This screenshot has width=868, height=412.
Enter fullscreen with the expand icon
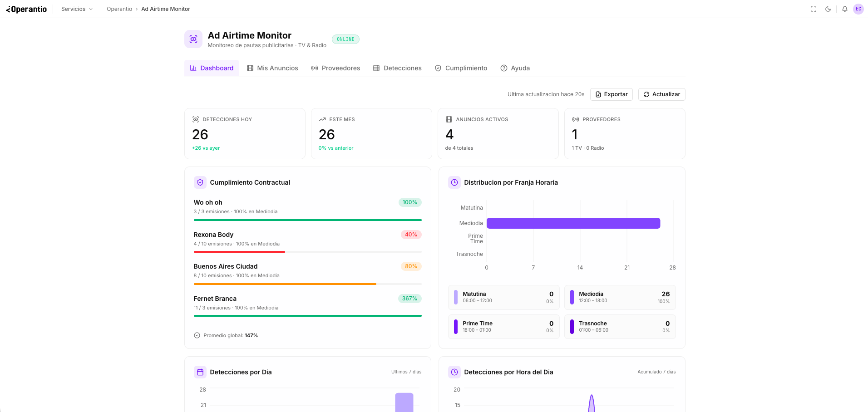(x=813, y=9)
